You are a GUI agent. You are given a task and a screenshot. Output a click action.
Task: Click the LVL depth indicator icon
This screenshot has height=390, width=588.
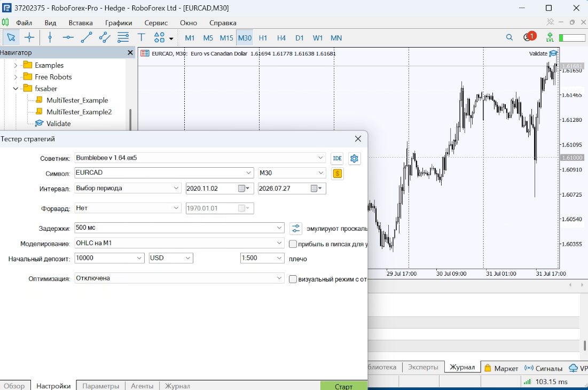coord(550,37)
